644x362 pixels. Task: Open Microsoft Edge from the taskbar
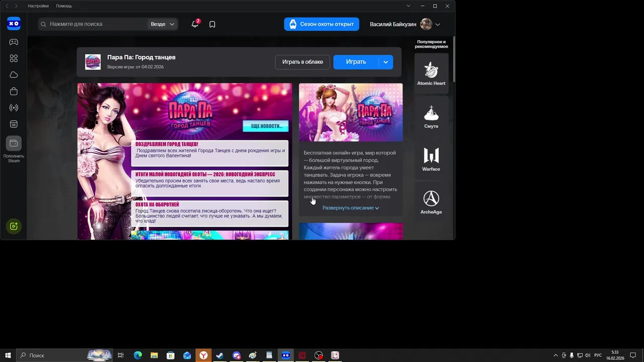pyautogui.click(x=138, y=355)
